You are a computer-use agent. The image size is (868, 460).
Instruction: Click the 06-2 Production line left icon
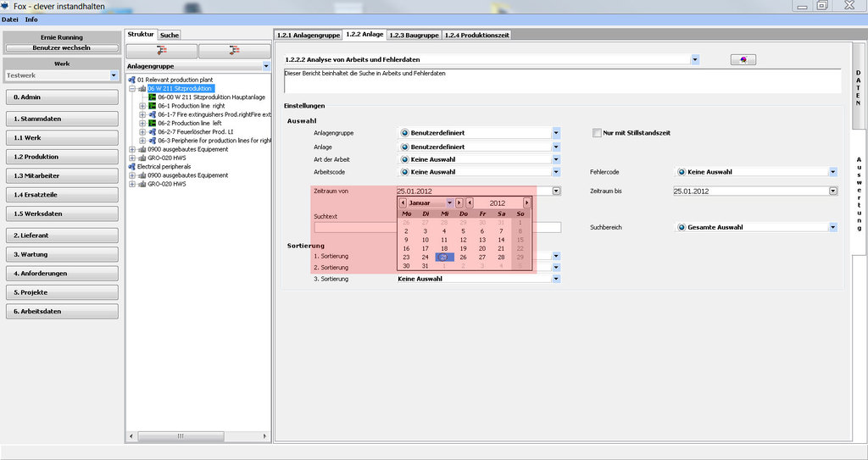[x=153, y=123]
